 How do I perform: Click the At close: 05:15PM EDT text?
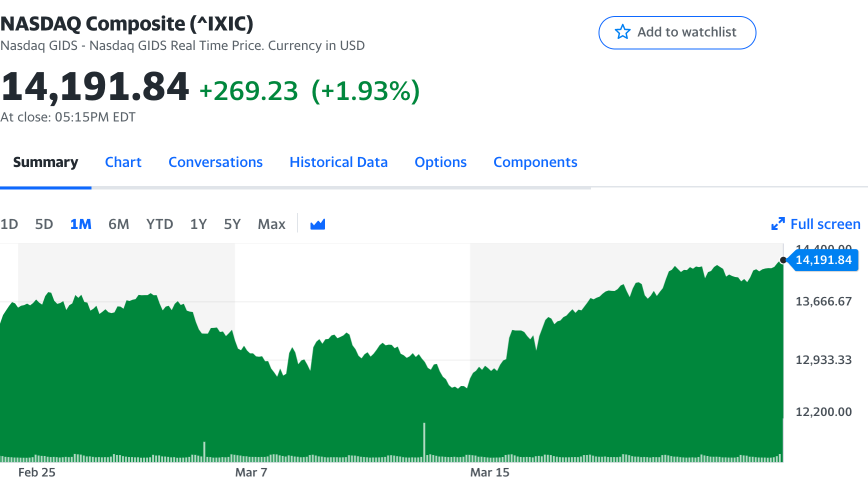68,117
